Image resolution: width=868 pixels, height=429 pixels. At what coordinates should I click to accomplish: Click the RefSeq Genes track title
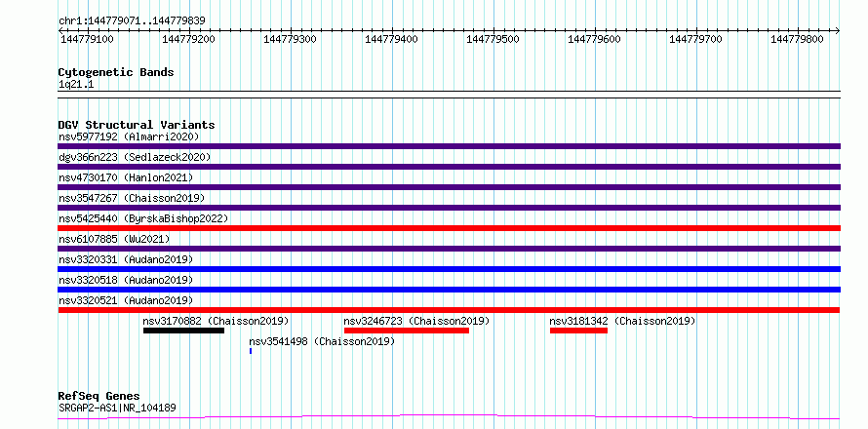tap(99, 397)
